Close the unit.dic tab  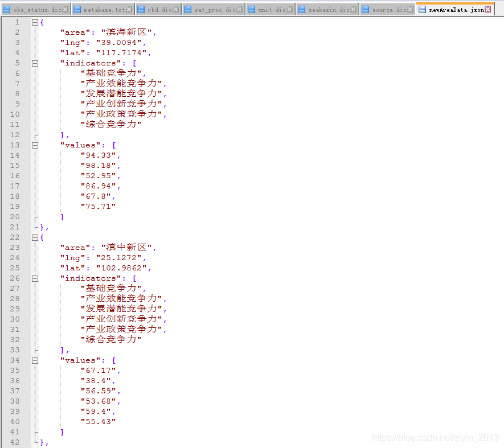pyautogui.click(x=290, y=10)
